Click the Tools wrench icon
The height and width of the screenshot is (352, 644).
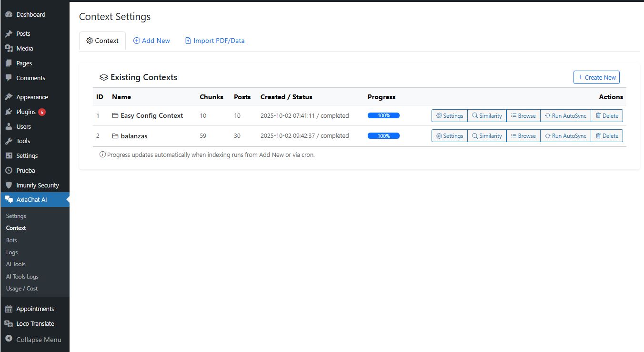click(x=9, y=141)
